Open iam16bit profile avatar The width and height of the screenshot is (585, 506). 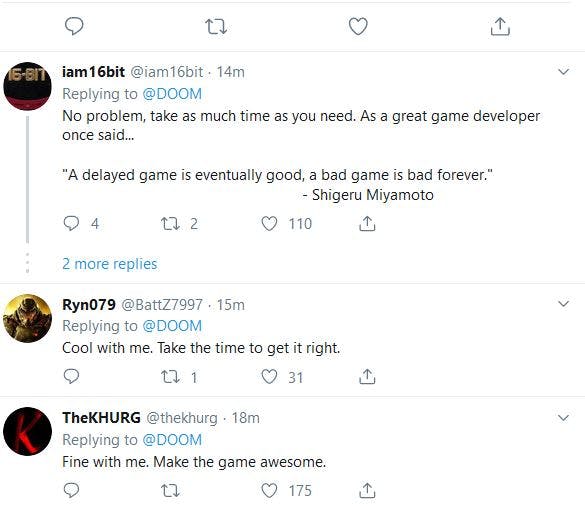[27, 86]
